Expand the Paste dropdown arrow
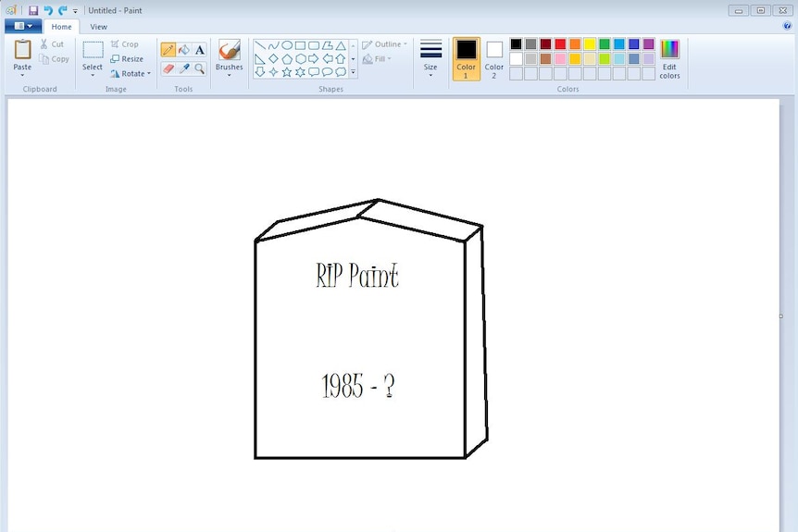 [x=22, y=75]
